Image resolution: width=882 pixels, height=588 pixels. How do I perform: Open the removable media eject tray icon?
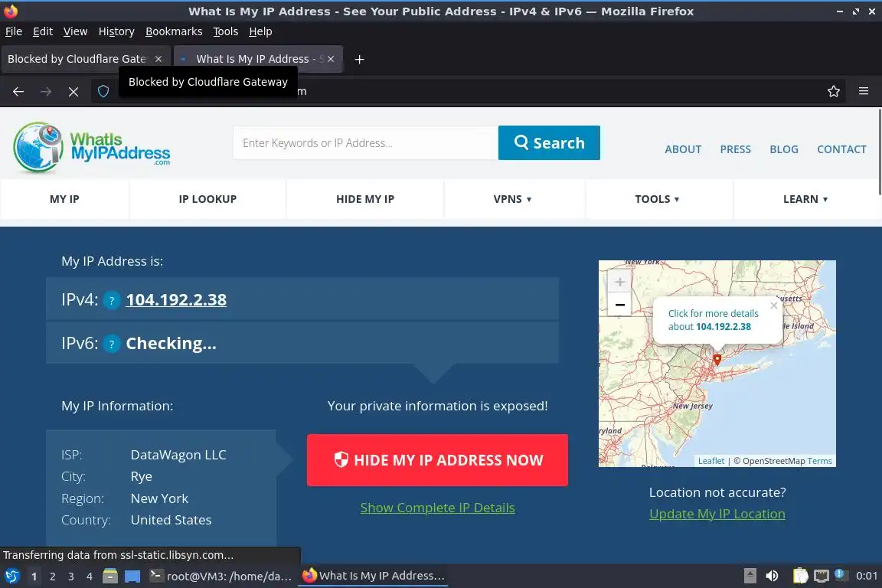click(750, 576)
